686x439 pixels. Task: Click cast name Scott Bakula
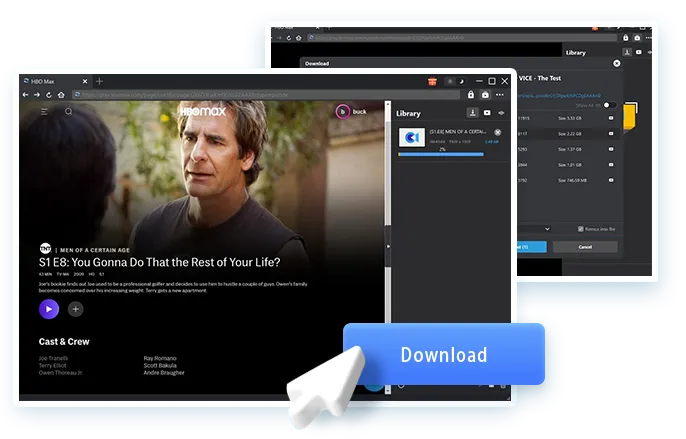pos(160,365)
